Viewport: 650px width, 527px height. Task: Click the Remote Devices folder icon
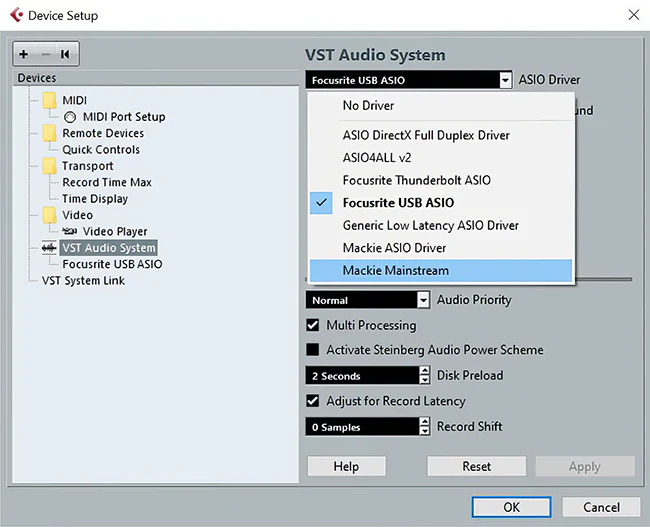tap(49, 133)
